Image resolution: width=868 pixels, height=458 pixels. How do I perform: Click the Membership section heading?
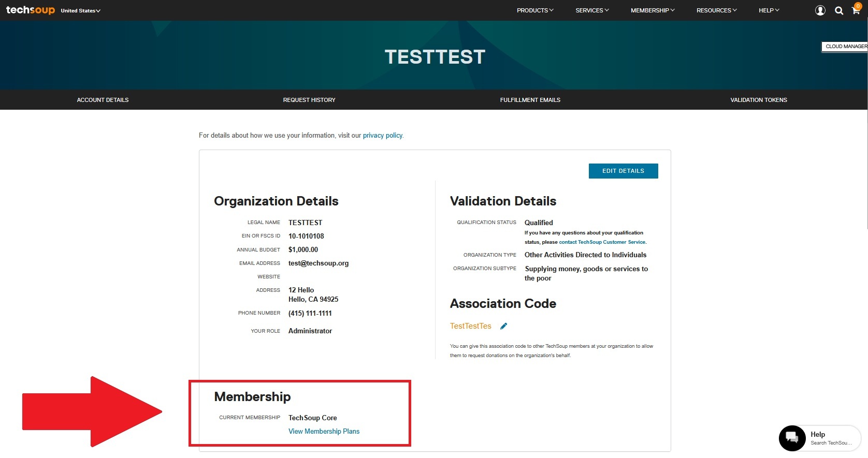tap(252, 397)
